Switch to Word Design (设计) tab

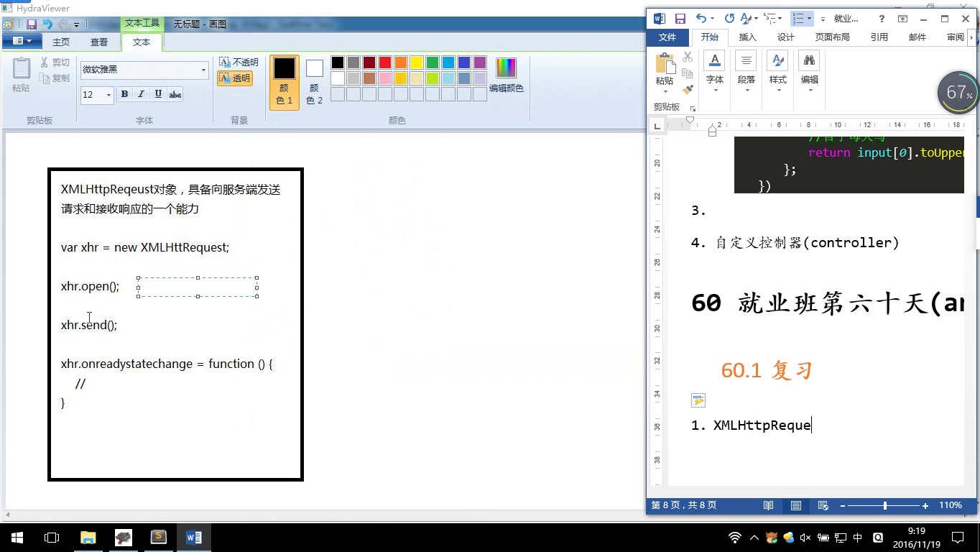[x=786, y=37]
